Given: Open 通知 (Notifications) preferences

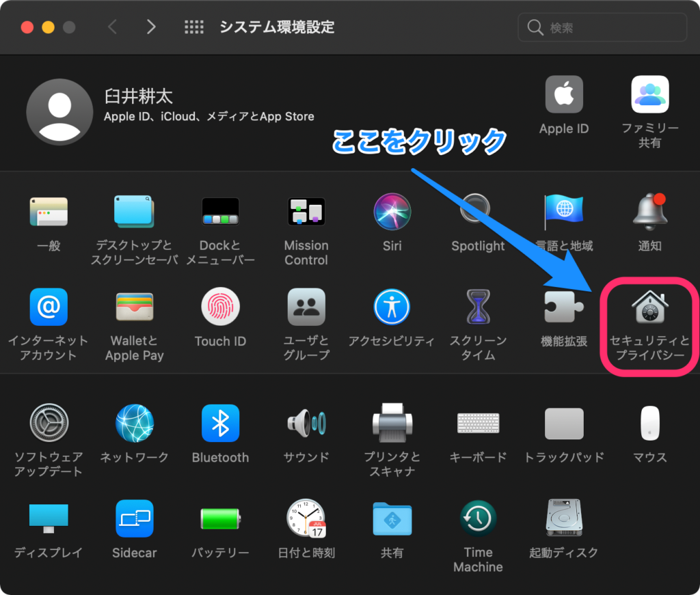Looking at the screenshot, I should (x=650, y=211).
